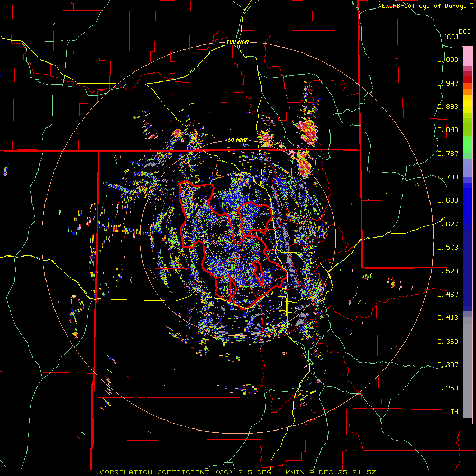Click the 1.000 value on the color scale
Screen dimensions: 476x476
(x=448, y=59)
